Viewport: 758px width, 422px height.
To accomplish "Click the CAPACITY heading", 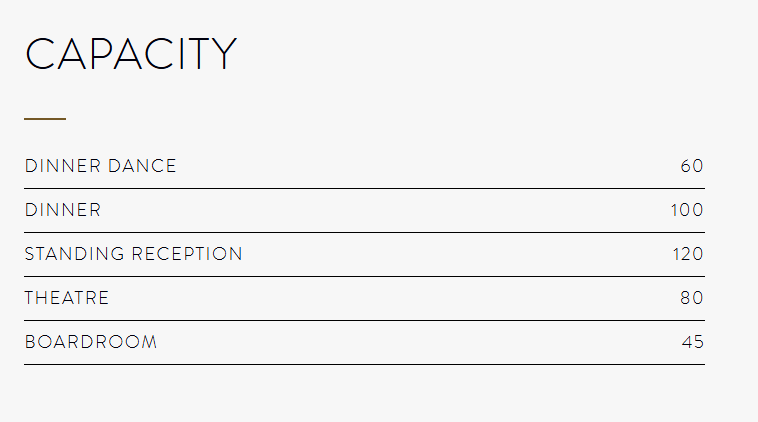I will pyautogui.click(x=130, y=54).
